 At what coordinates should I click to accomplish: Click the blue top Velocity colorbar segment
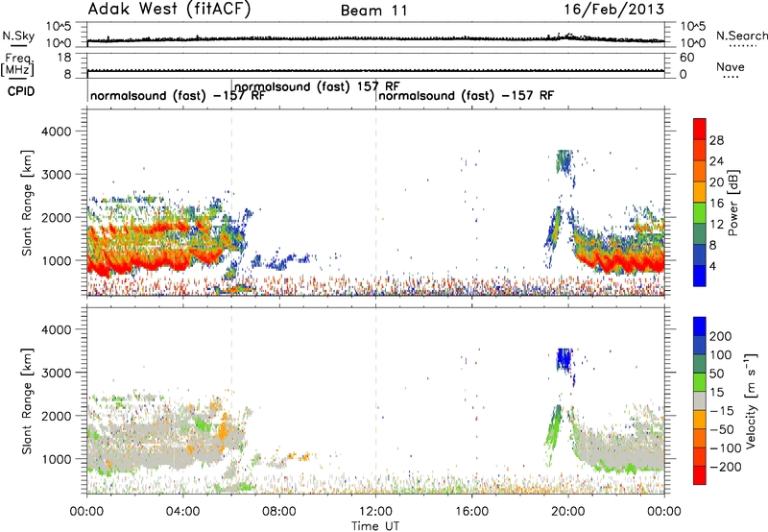click(x=700, y=326)
